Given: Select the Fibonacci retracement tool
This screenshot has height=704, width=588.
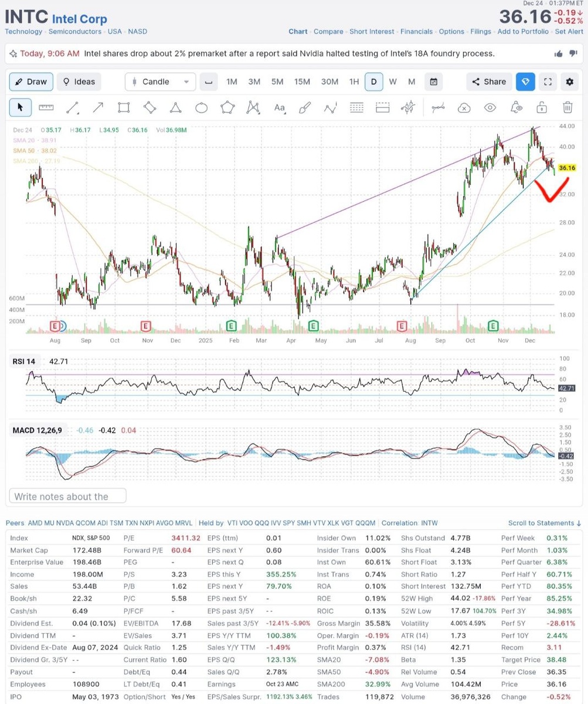Looking at the screenshot, I should 356,107.
